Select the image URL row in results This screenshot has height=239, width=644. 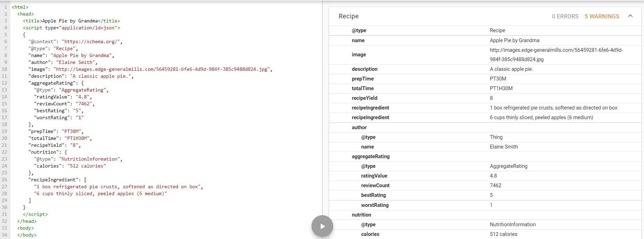coord(485,55)
